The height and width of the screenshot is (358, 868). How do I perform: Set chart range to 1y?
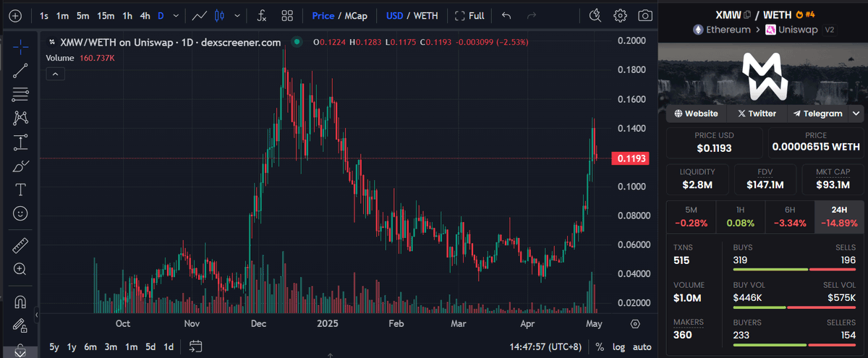tap(72, 346)
